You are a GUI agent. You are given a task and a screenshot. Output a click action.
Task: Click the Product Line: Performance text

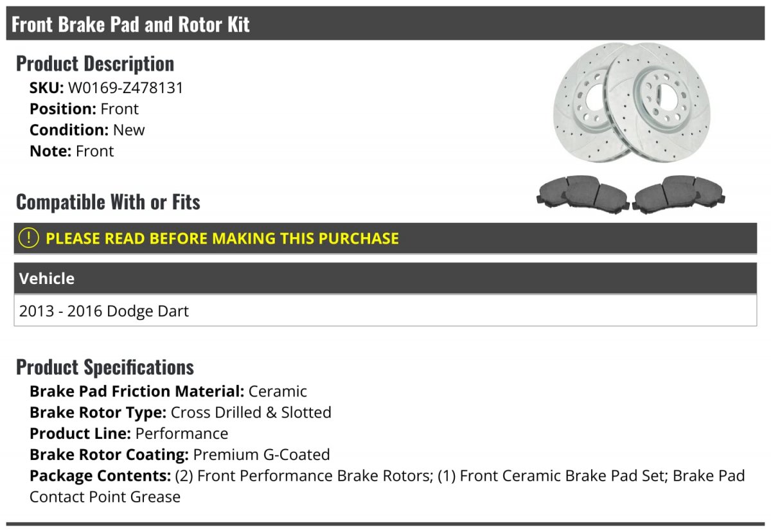(x=129, y=434)
